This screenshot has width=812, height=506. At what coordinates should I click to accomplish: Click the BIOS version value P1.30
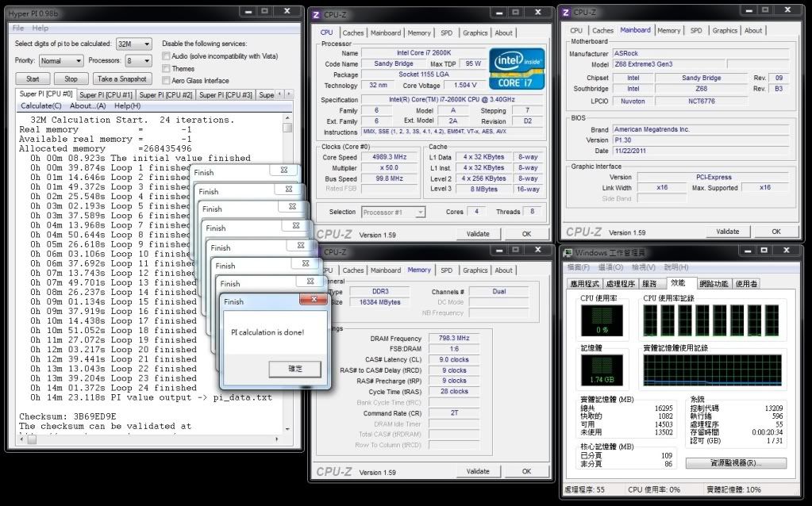pyautogui.click(x=701, y=140)
